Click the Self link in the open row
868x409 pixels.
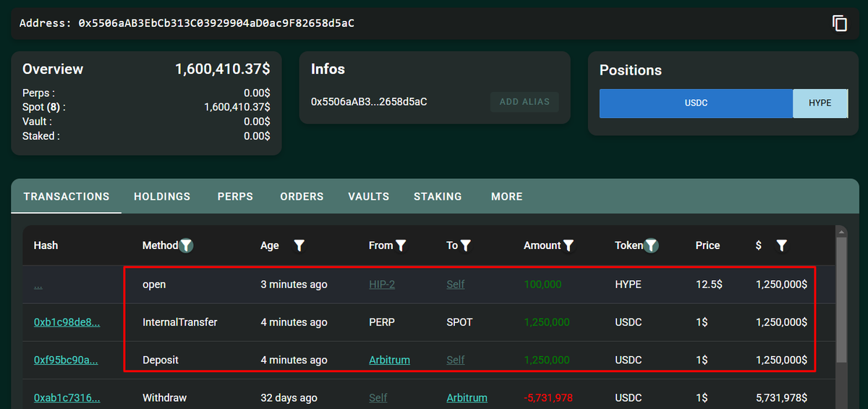point(456,284)
